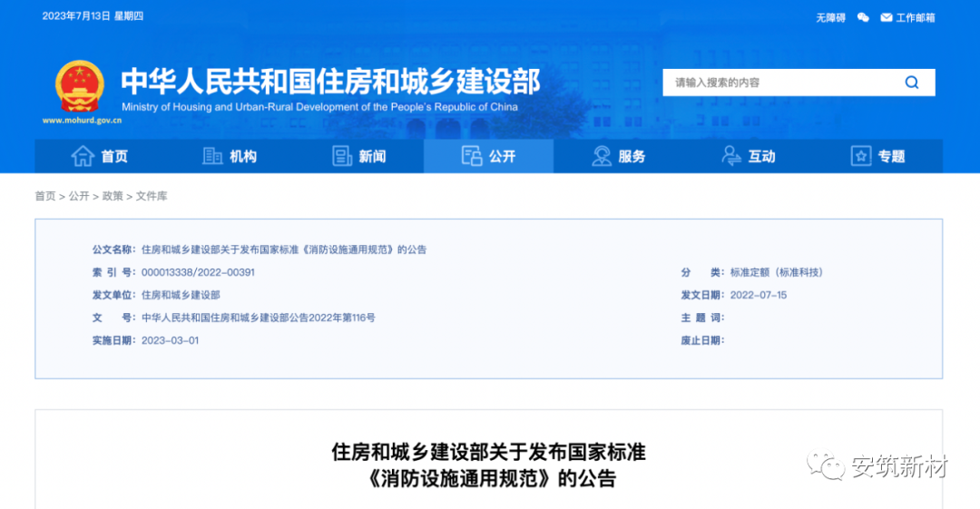This screenshot has height=509, width=980.
Task: Click the English ministry name subtitle
Action: (x=319, y=107)
